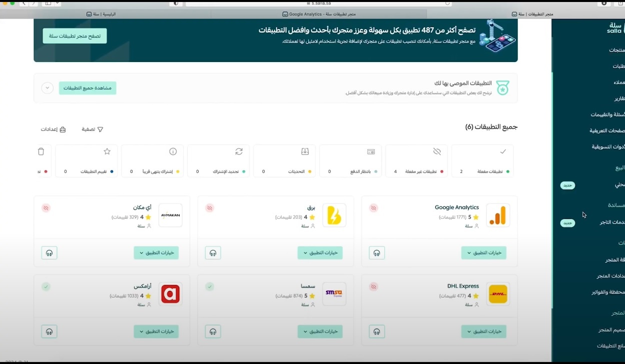The height and width of the screenshot is (364, 625).
Task: Click the download icon above التحديثات
Action: click(305, 151)
